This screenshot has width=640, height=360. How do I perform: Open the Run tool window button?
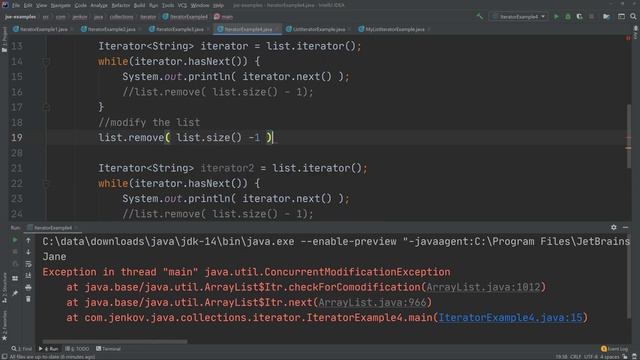point(48,349)
